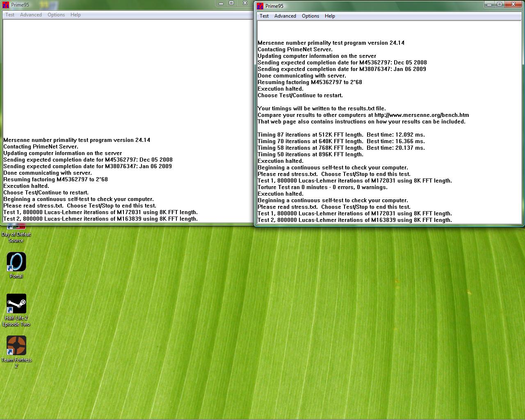
Task: Click the 'Dec 05 2008' completion date line in the left window
Action: click(88, 160)
